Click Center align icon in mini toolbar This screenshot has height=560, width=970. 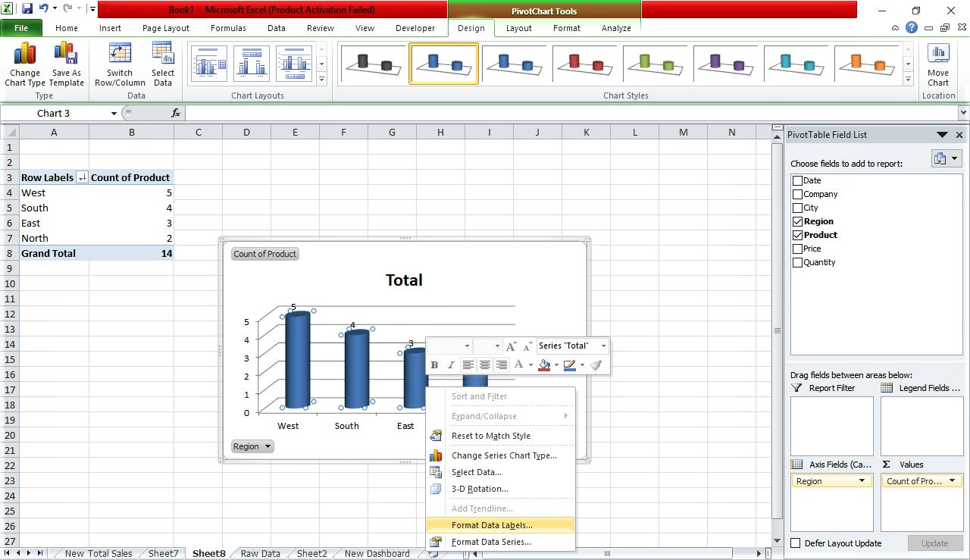coord(485,364)
